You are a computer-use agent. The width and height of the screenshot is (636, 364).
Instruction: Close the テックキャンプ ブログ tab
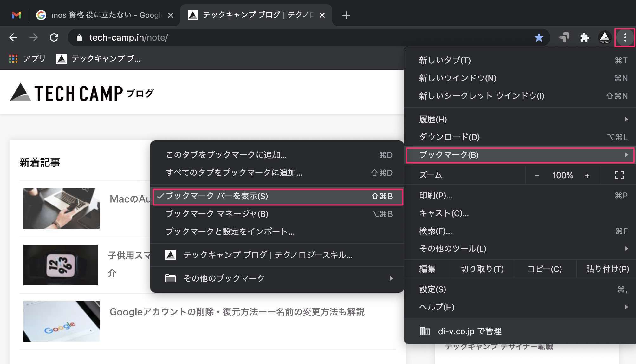(322, 15)
